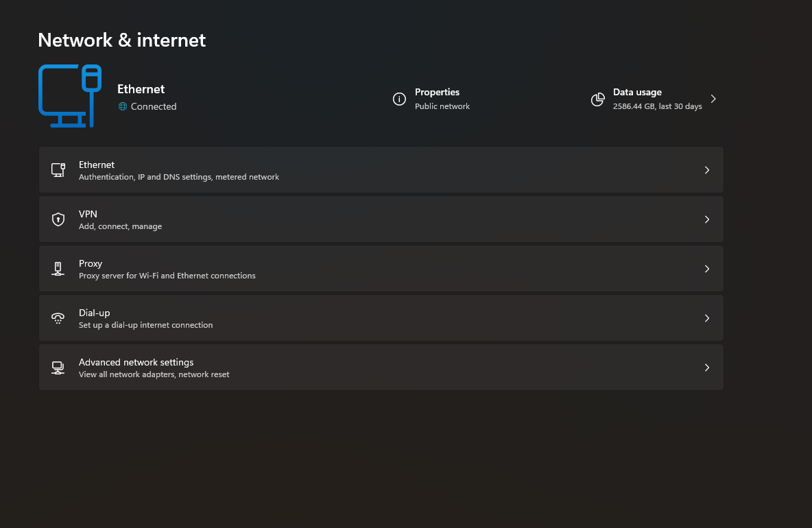The height and width of the screenshot is (528, 812).
Task: View Data usage for last 30 days
Action: (654, 99)
